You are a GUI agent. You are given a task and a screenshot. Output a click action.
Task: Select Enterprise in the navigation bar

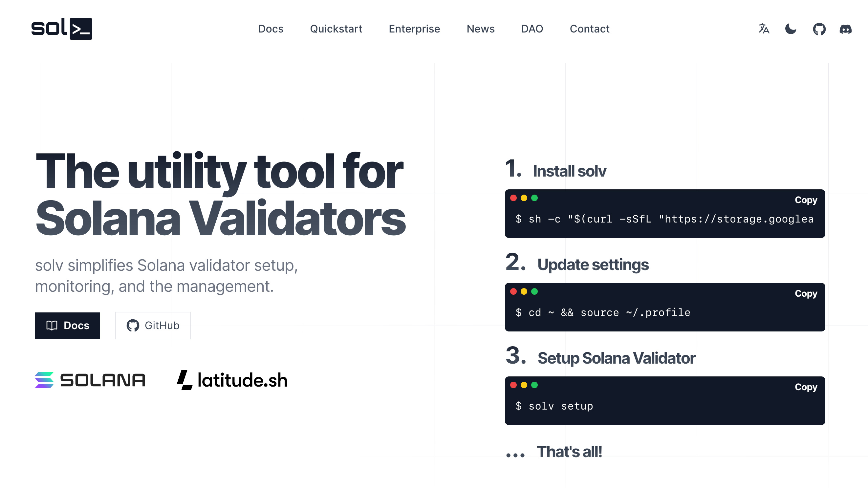point(414,29)
